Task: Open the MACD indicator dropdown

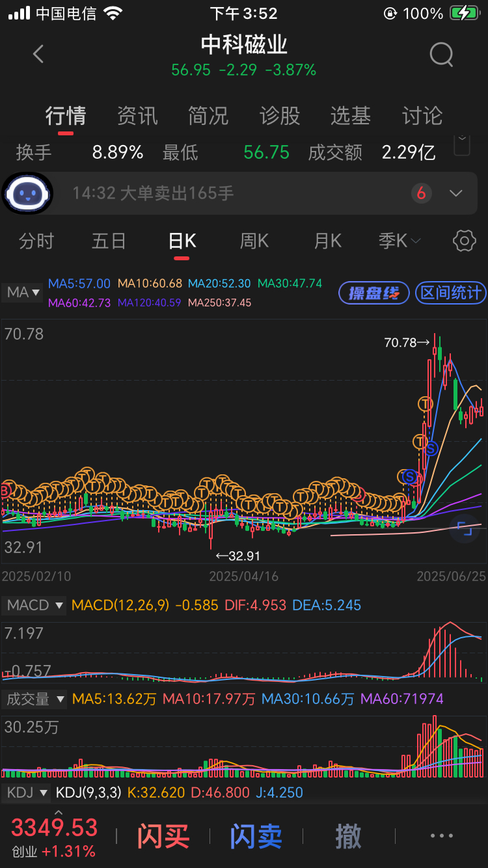Action: pos(34,605)
